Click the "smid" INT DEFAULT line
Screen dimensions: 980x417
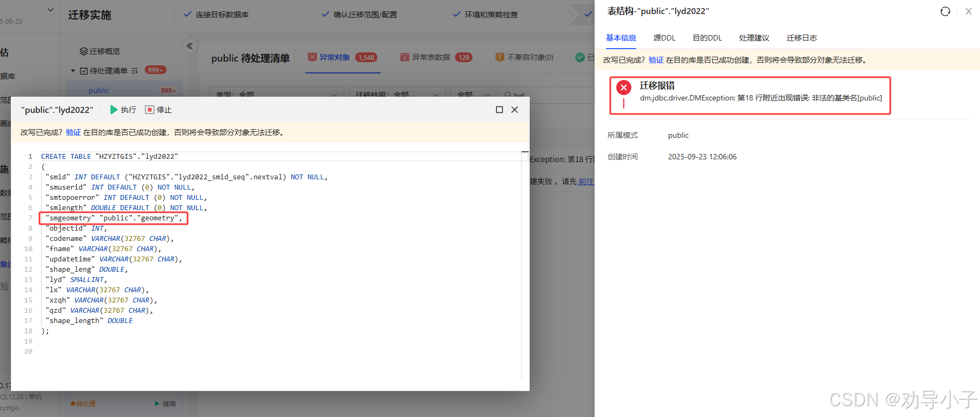click(186, 177)
